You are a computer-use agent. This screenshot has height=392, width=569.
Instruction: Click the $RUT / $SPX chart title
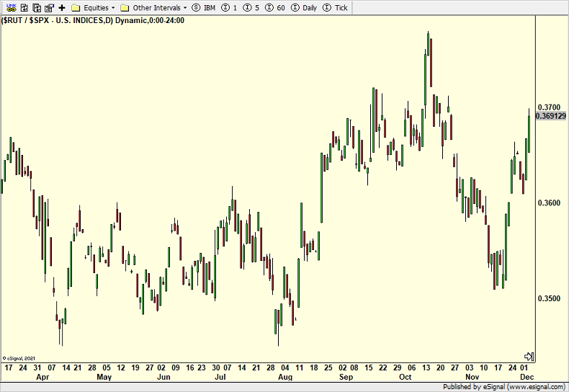click(93, 20)
